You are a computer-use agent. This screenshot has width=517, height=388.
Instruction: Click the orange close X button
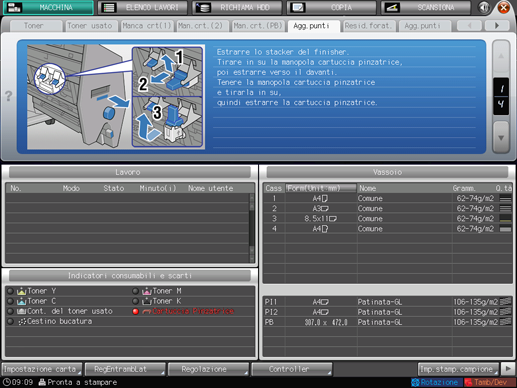(x=504, y=7)
